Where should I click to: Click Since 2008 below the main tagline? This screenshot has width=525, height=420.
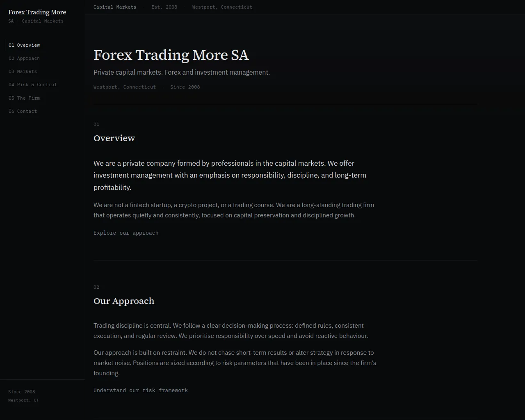point(185,87)
